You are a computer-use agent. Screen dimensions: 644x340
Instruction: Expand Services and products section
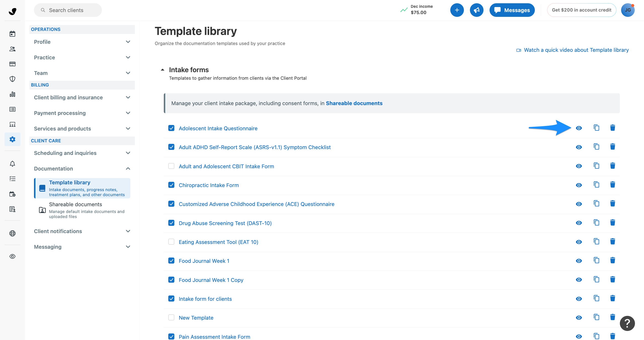tap(82, 129)
